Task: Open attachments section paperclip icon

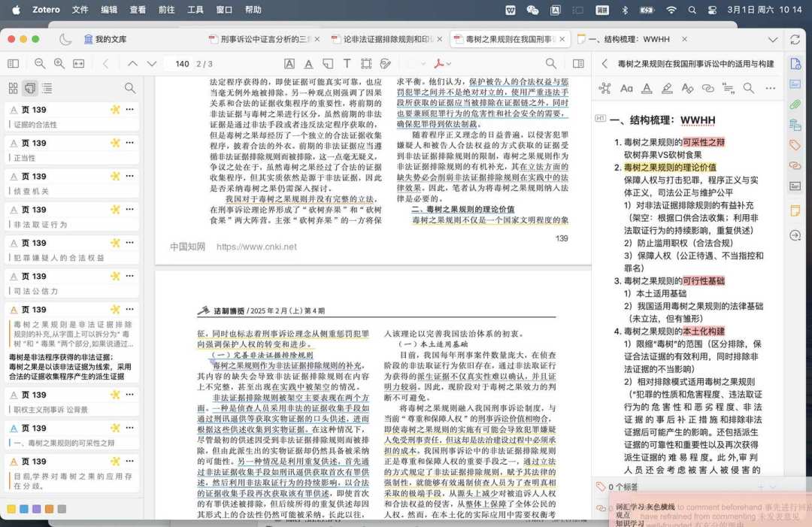Action: click(x=795, y=104)
